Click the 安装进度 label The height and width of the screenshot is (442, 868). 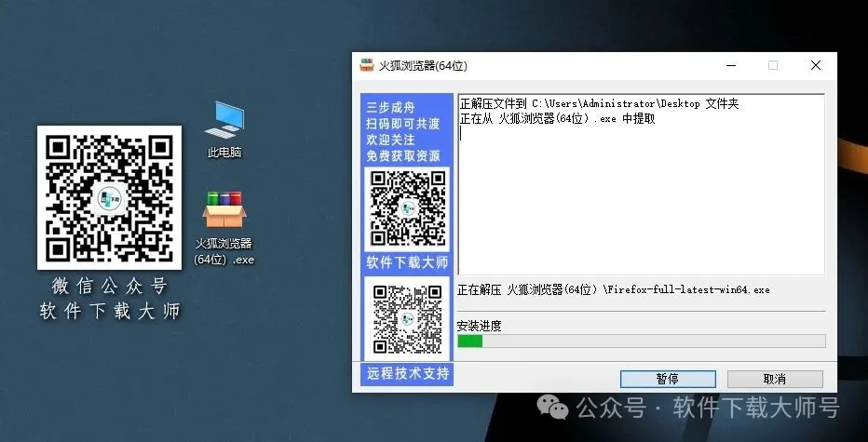479,326
